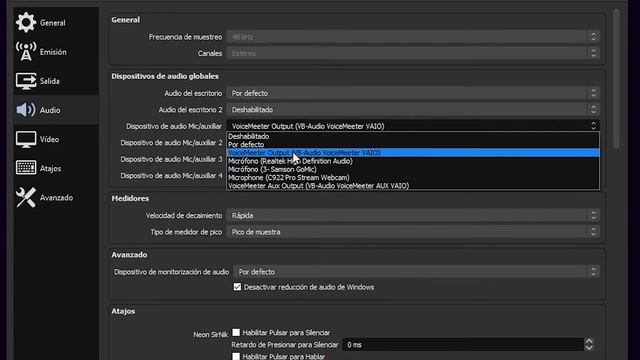Open Audio del escritorio 2 dropdown
The width and height of the screenshot is (640, 360).
click(413, 109)
